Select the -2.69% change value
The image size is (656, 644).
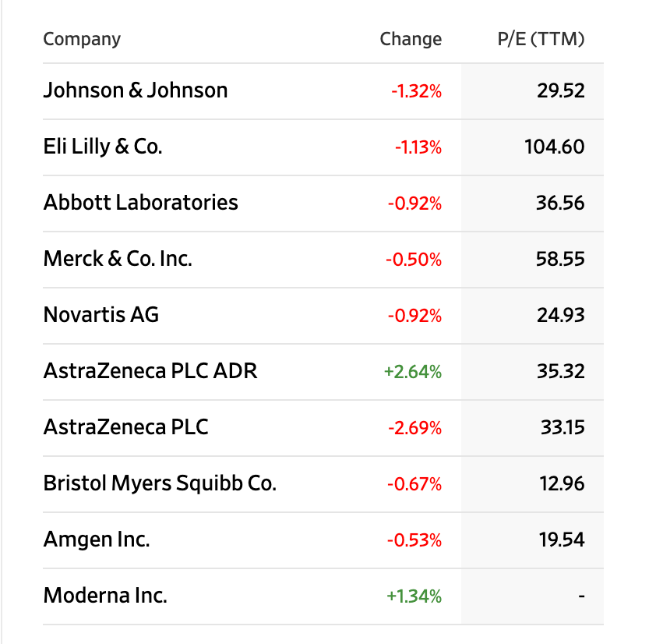414,428
